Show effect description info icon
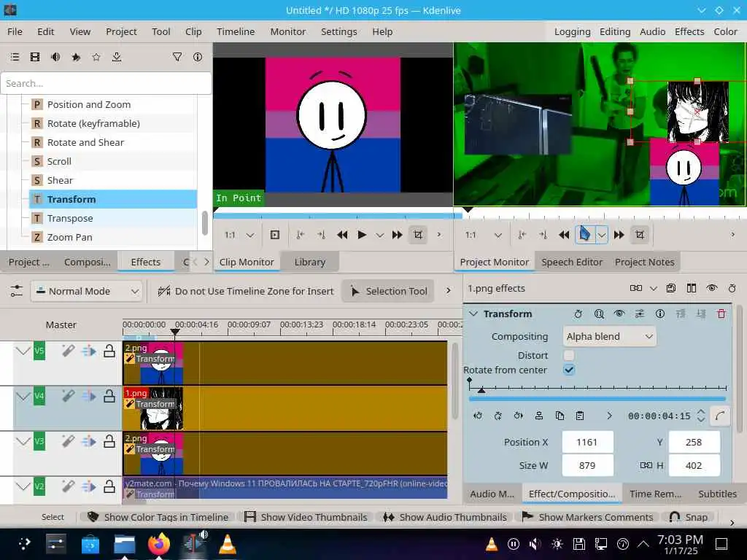The width and height of the screenshot is (747, 560). pyautogui.click(x=197, y=57)
